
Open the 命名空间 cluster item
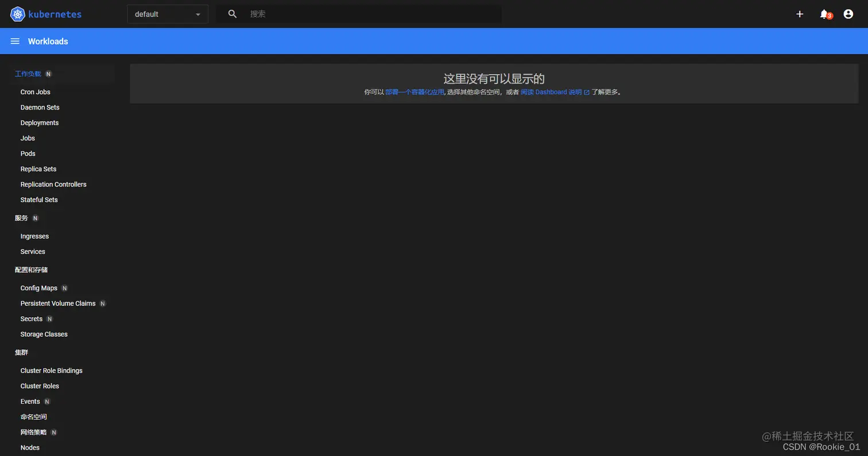pos(33,416)
